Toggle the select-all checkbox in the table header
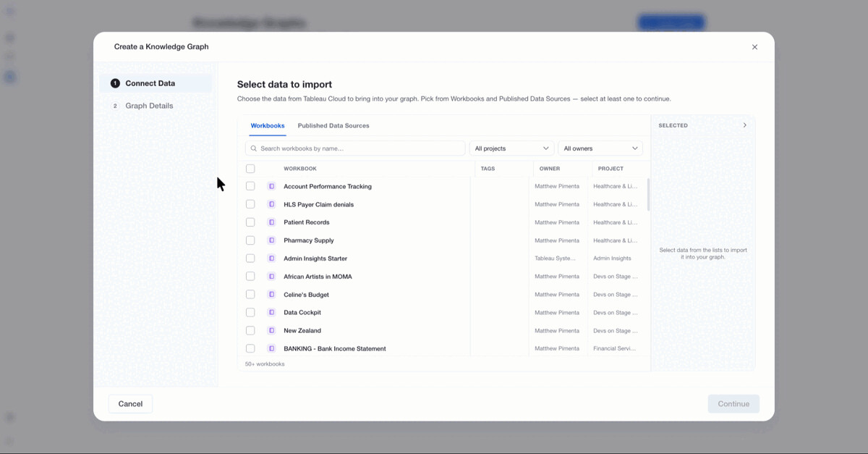The height and width of the screenshot is (454, 868). [x=250, y=169]
